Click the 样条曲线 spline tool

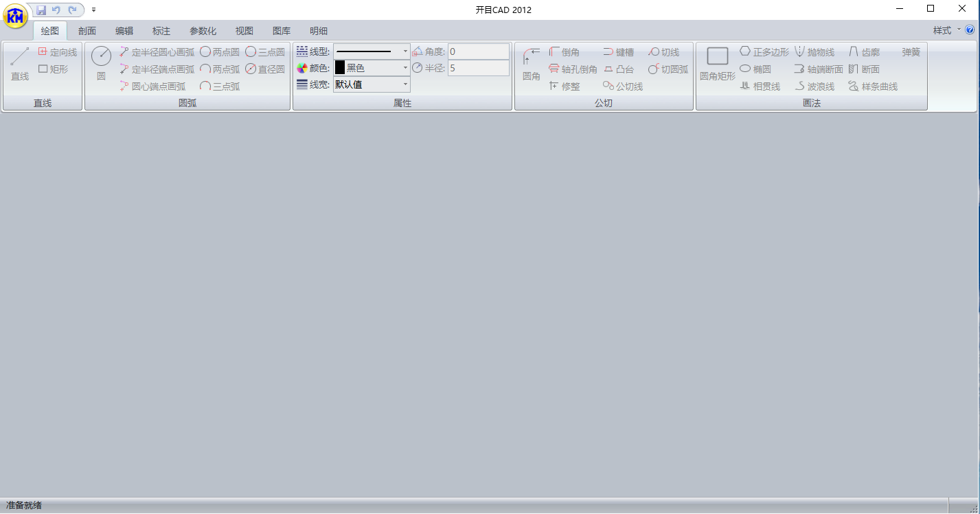873,86
